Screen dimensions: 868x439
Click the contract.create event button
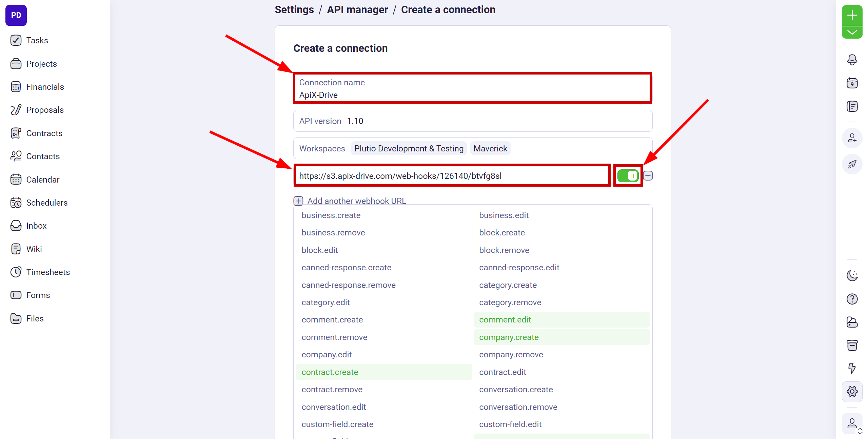(330, 372)
